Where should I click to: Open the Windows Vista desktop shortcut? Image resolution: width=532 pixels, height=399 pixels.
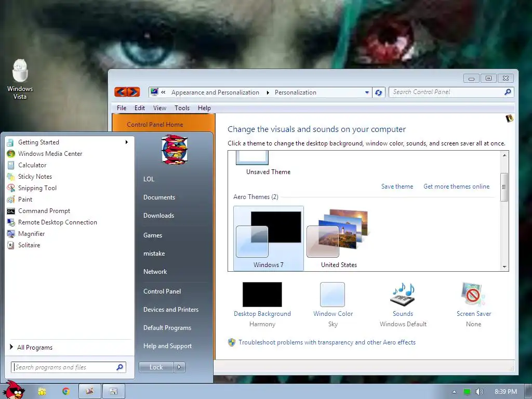pyautogui.click(x=20, y=79)
